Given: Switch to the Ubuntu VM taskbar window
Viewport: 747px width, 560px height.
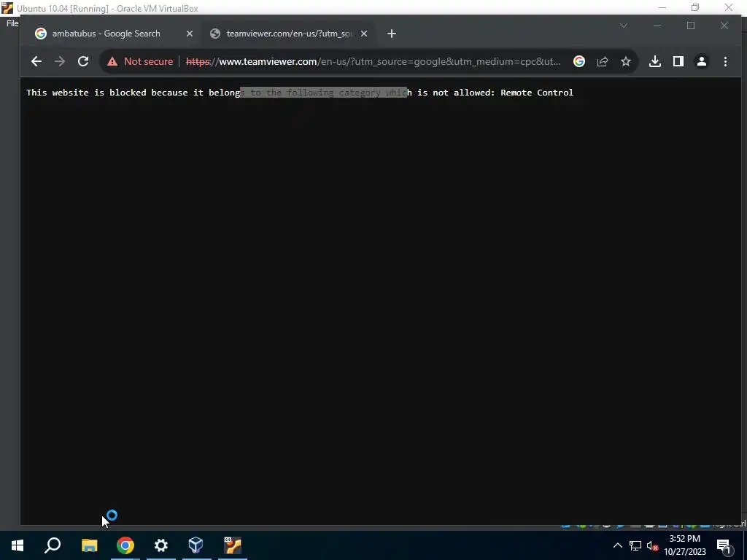Looking at the screenshot, I should 233,545.
